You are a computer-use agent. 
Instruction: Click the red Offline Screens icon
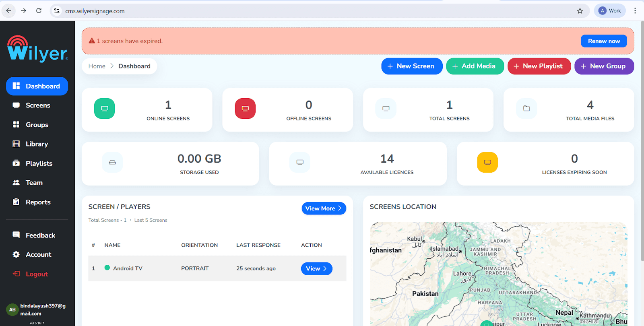tap(245, 109)
